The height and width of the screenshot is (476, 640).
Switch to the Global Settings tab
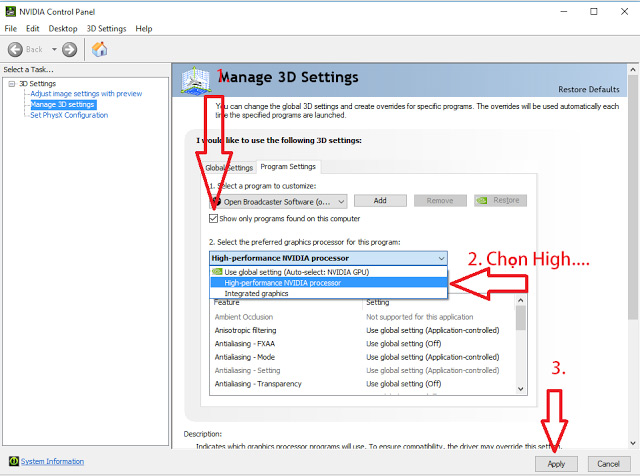pyautogui.click(x=229, y=167)
